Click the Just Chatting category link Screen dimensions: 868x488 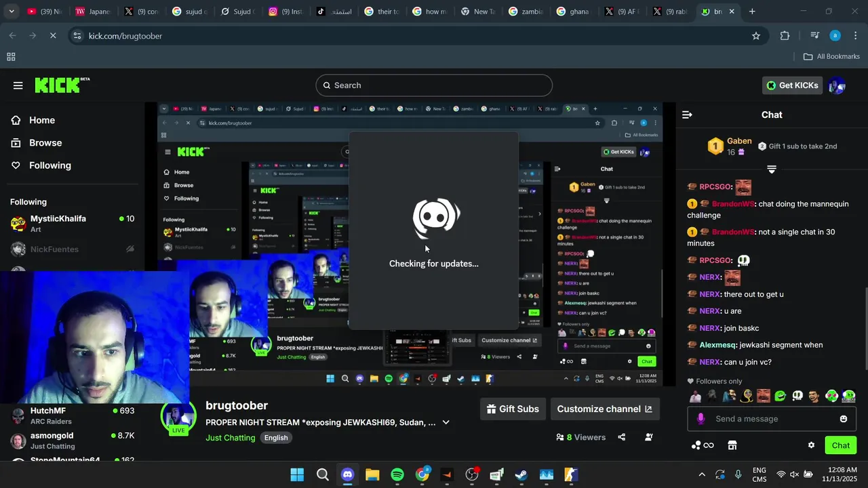coord(231,438)
